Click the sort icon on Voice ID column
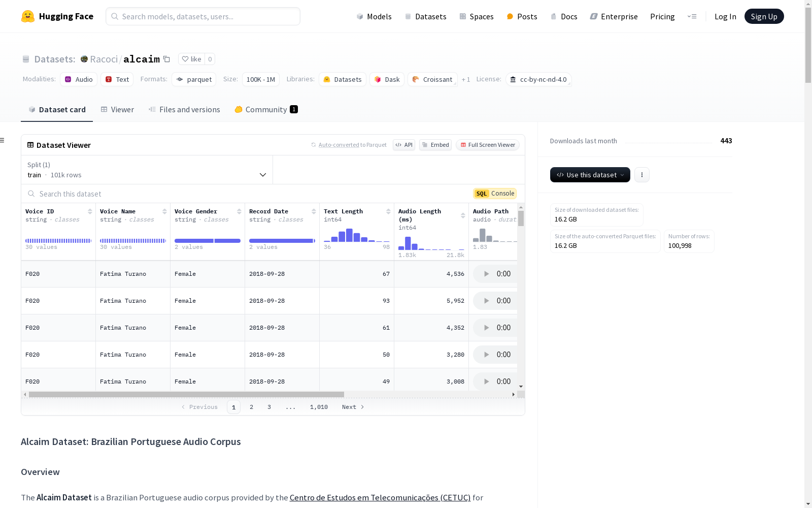Image resolution: width=812 pixels, height=508 pixels. 90,211
